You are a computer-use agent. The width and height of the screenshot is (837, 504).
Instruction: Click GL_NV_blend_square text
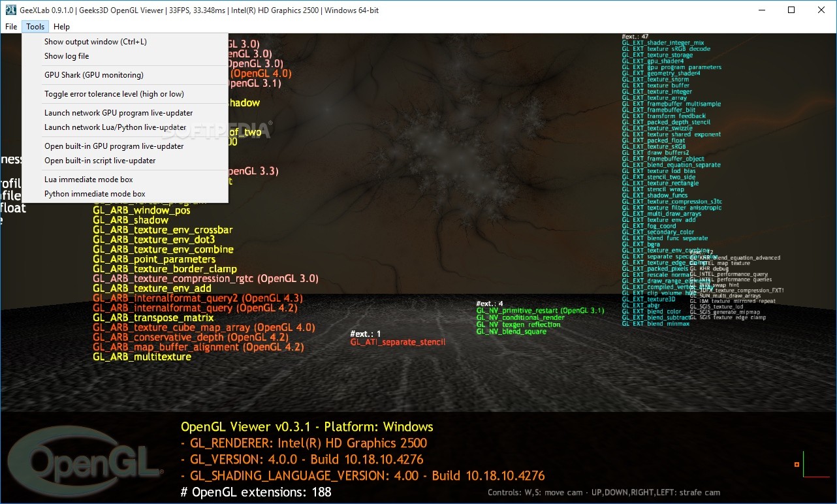(x=511, y=332)
